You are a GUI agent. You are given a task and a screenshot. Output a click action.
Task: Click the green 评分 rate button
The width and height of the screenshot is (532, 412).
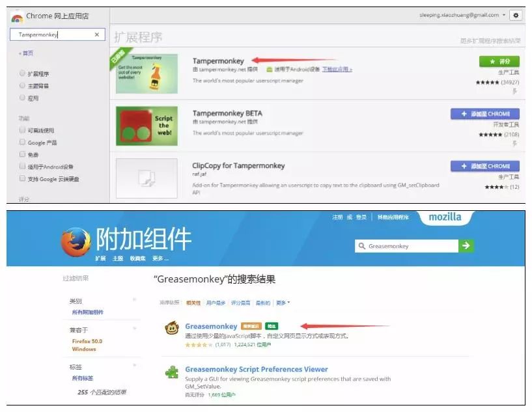point(499,61)
